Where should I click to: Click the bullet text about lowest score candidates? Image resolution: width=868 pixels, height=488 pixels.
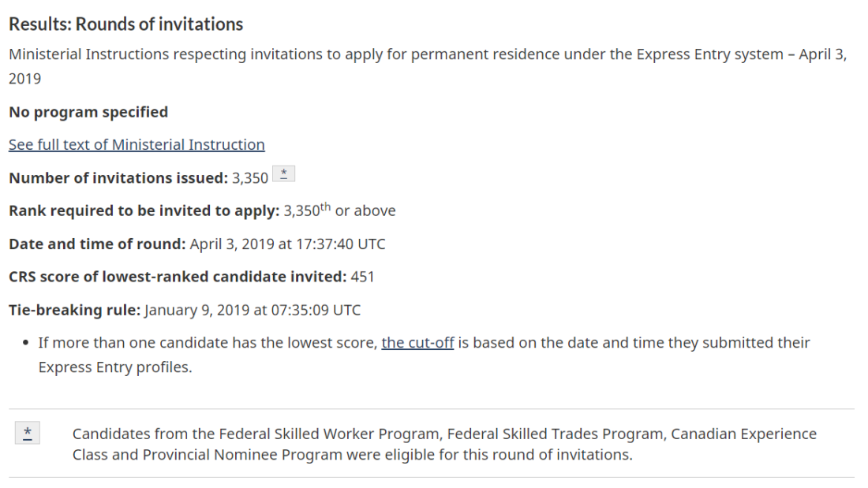424,355
